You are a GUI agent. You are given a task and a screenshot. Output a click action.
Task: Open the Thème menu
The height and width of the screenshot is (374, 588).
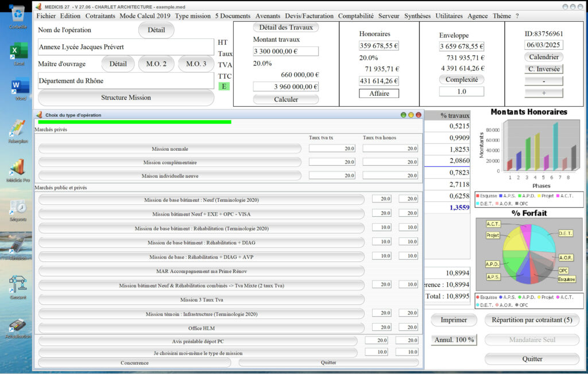(502, 15)
